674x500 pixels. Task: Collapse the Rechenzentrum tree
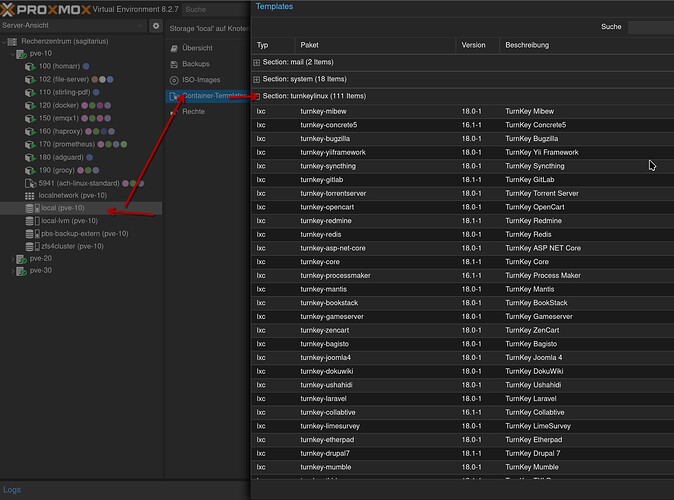(x=4, y=41)
